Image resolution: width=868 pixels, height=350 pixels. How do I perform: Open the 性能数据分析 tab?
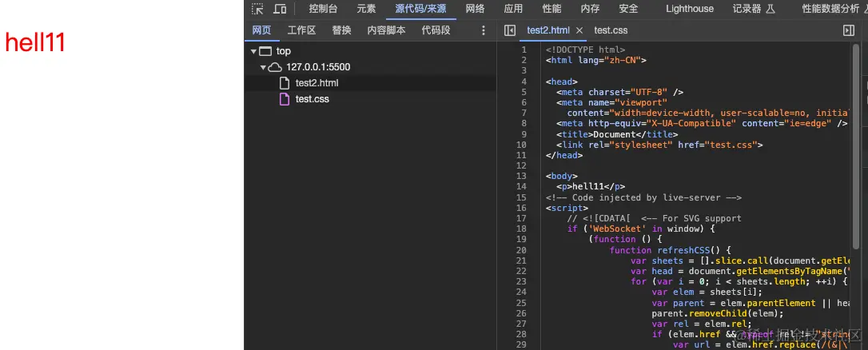pos(831,9)
